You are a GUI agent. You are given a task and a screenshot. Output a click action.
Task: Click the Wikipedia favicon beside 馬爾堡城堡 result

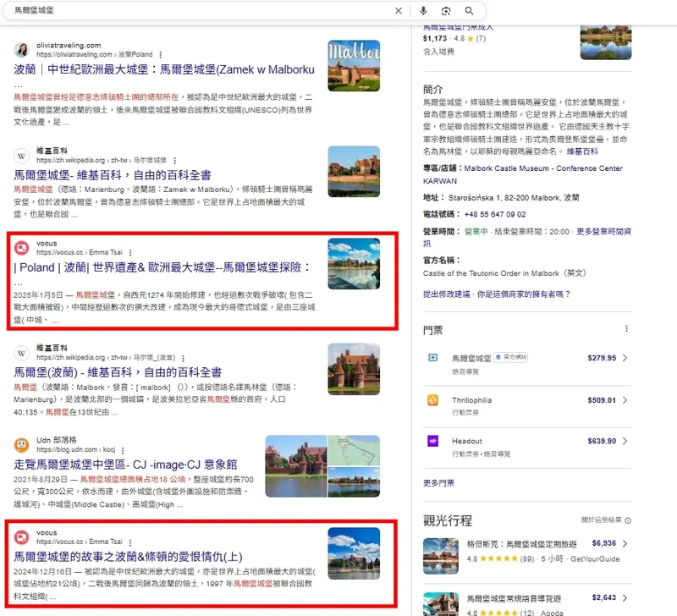[22, 156]
